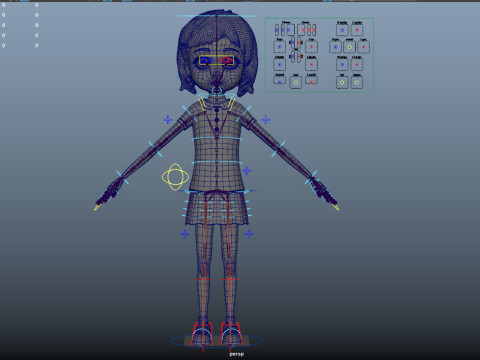
Task: Pick red control in right group's third row
Action: point(357,64)
